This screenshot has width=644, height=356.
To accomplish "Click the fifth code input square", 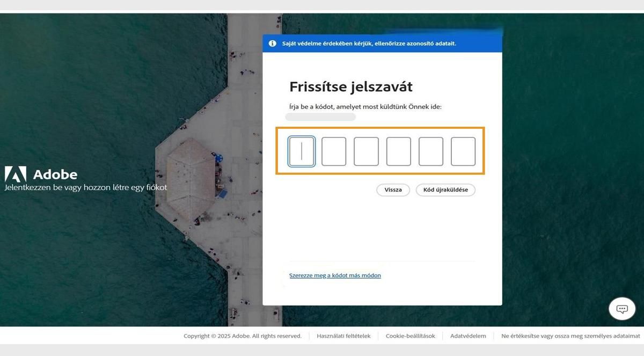I will tap(431, 151).
